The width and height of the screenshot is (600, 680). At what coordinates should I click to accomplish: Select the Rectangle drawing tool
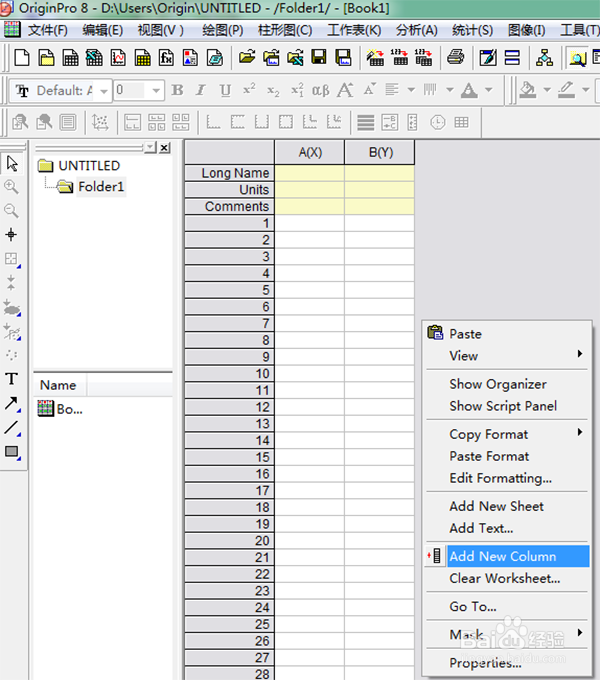pos(12,452)
